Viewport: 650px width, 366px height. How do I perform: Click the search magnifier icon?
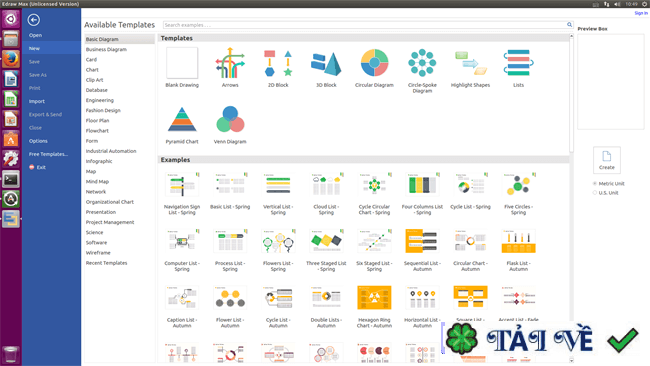tap(569, 25)
